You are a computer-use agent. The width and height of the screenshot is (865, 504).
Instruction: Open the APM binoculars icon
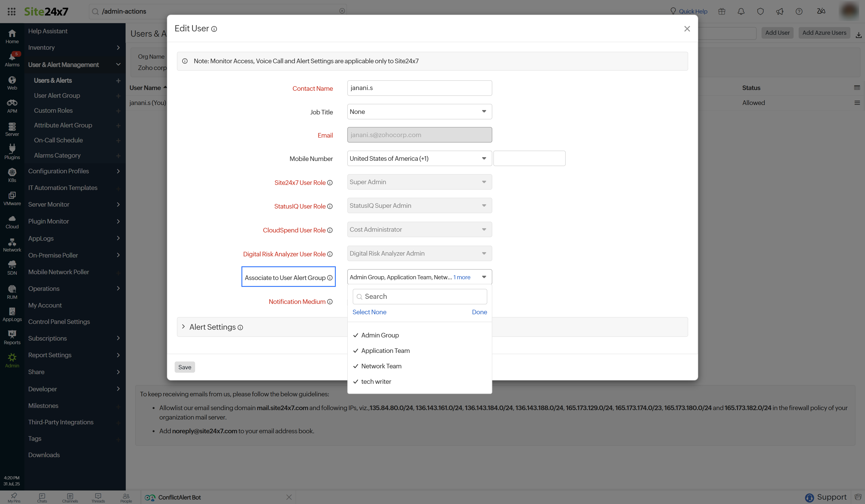pos(12,105)
